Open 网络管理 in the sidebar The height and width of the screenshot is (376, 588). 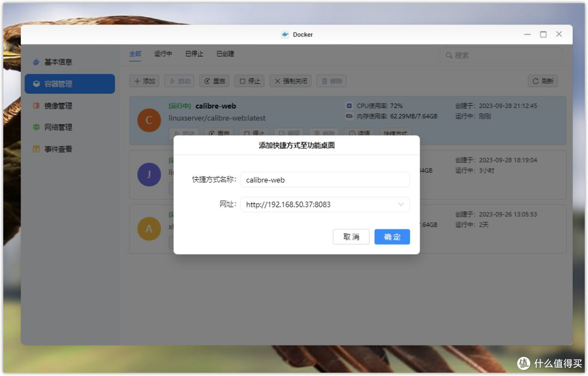click(70, 127)
